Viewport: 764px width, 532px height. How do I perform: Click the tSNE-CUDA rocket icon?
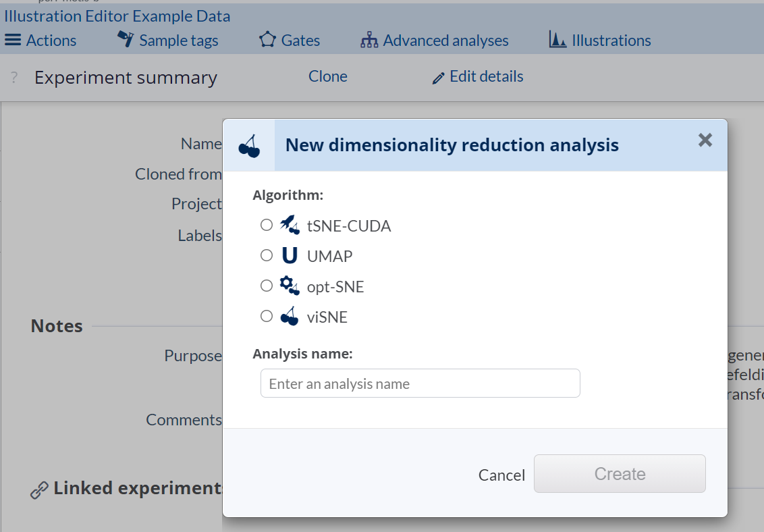pyautogui.click(x=290, y=225)
